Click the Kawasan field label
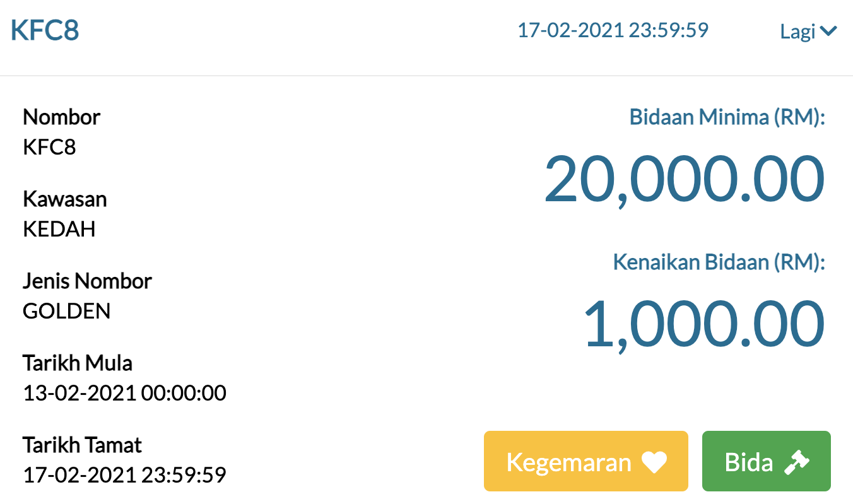853x504 pixels. click(64, 199)
